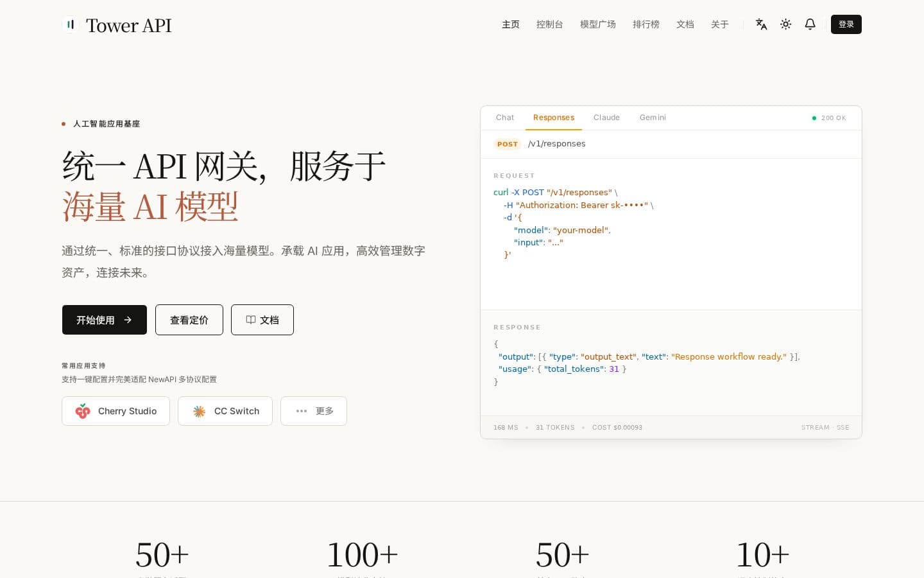Click the arrow on 开始使用 button
The width and height of the screenshot is (924, 578).
pyautogui.click(x=128, y=320)
